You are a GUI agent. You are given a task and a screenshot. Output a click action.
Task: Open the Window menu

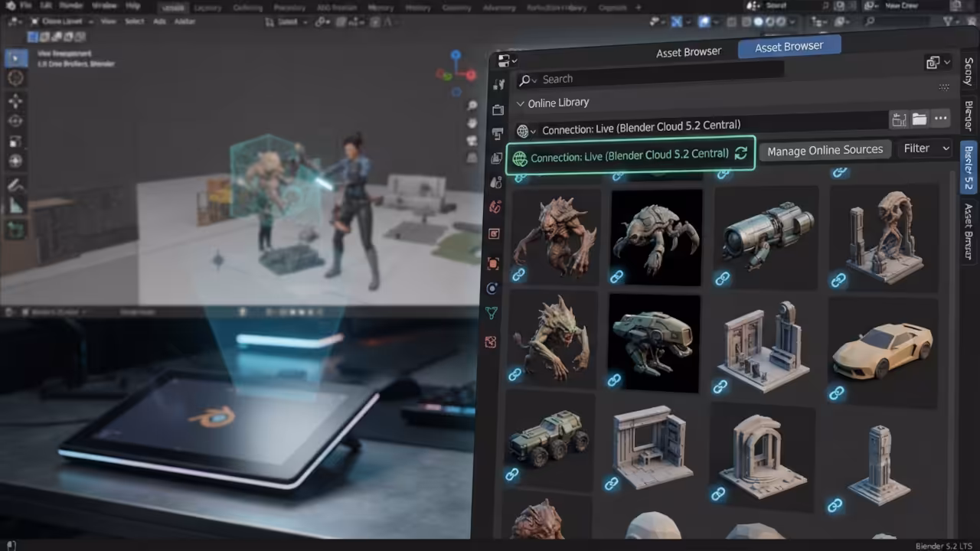pos(103,6)
